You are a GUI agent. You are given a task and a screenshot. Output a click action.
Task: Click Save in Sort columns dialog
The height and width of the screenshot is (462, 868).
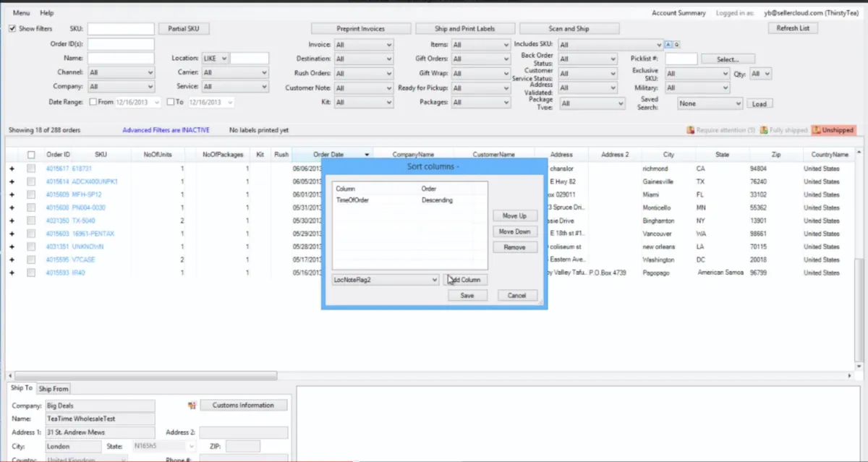(x=467, y=296)
